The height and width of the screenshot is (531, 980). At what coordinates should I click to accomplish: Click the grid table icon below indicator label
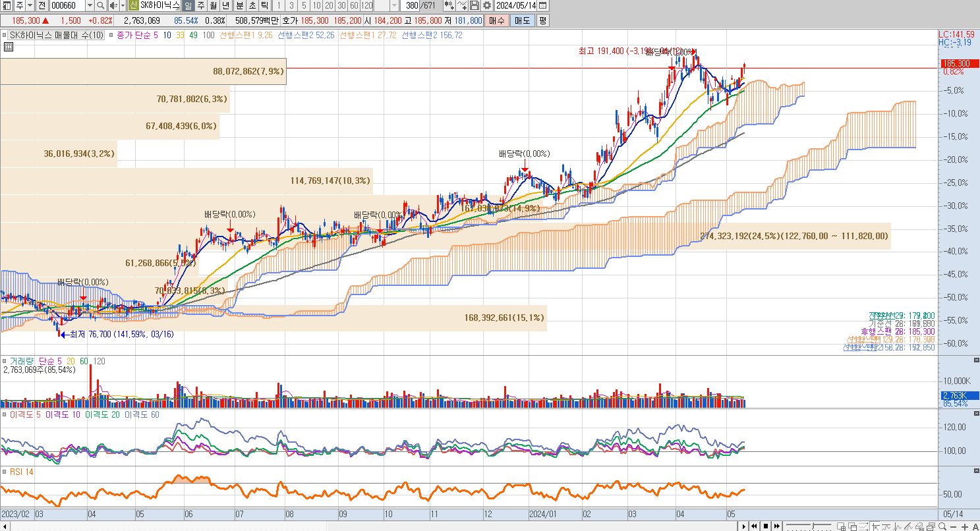pos(9,47)
